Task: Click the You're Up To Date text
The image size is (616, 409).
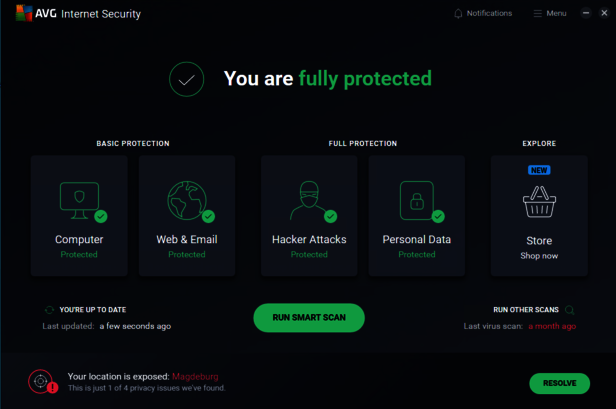Action: pos(93,310)
